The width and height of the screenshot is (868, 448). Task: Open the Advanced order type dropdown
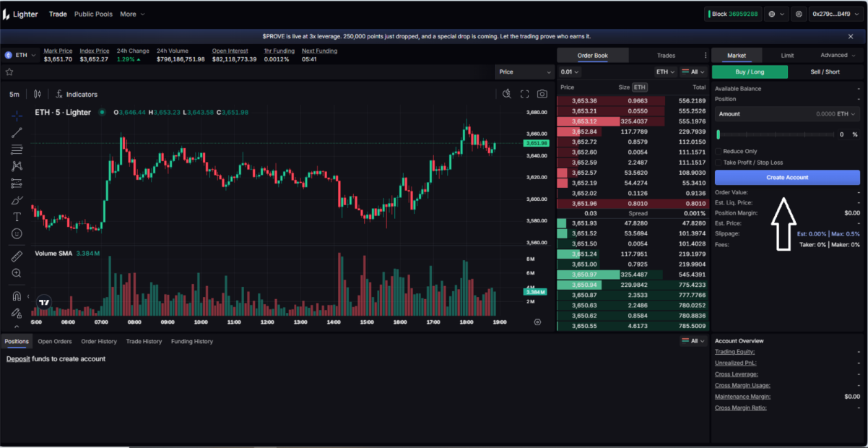click(x=837, y=55)
